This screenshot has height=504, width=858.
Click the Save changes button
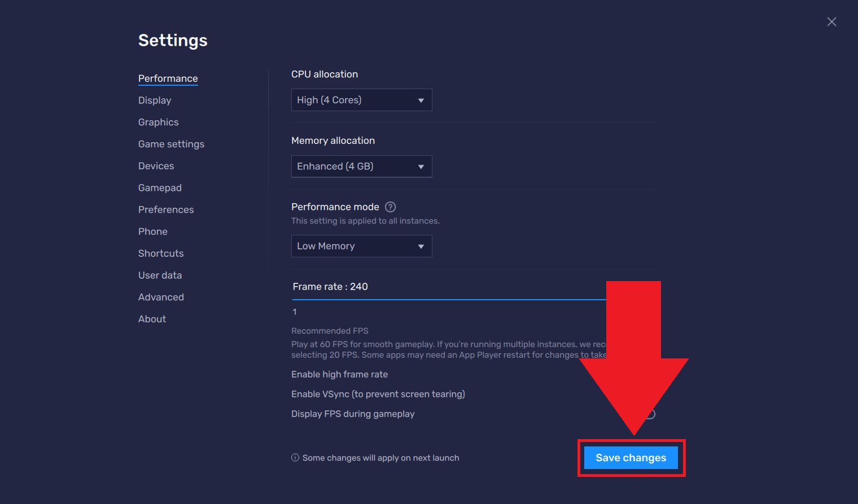631,458
